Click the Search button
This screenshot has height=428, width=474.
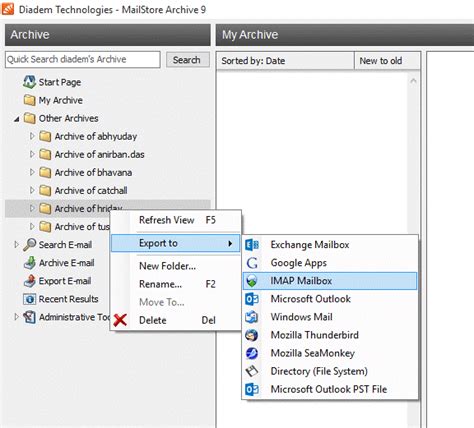tap(188, 60)
